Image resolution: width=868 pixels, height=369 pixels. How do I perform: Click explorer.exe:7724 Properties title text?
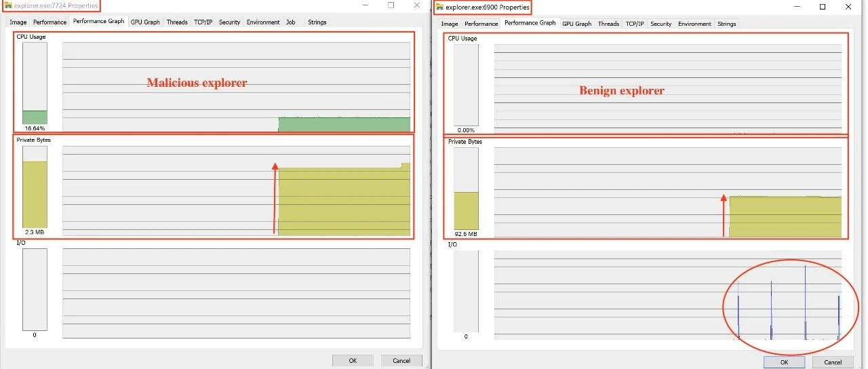[56, 5]
